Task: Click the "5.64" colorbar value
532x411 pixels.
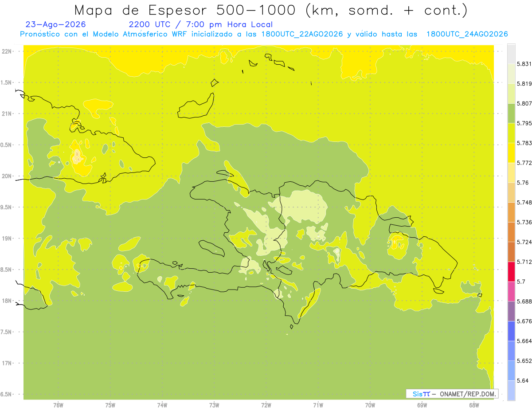Action: tap(524, 380)
